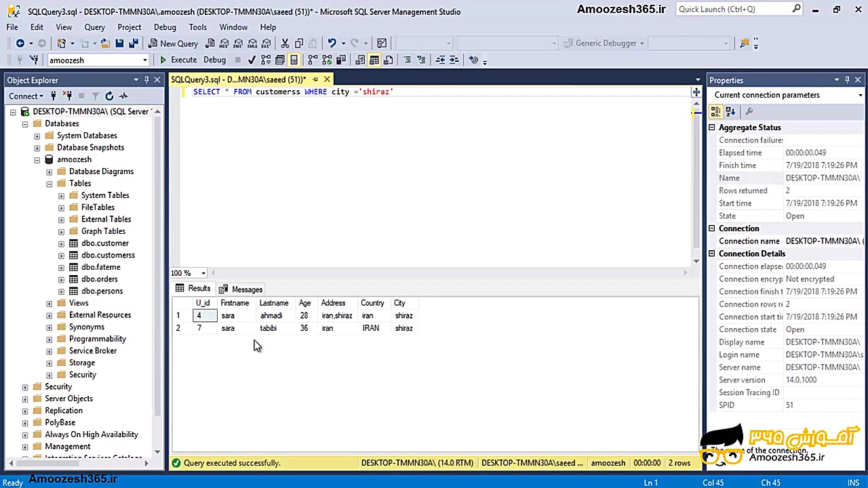Close the SQLQuery3.sql tab
This screenshot has width=868, height=488.
pos(327,80)
